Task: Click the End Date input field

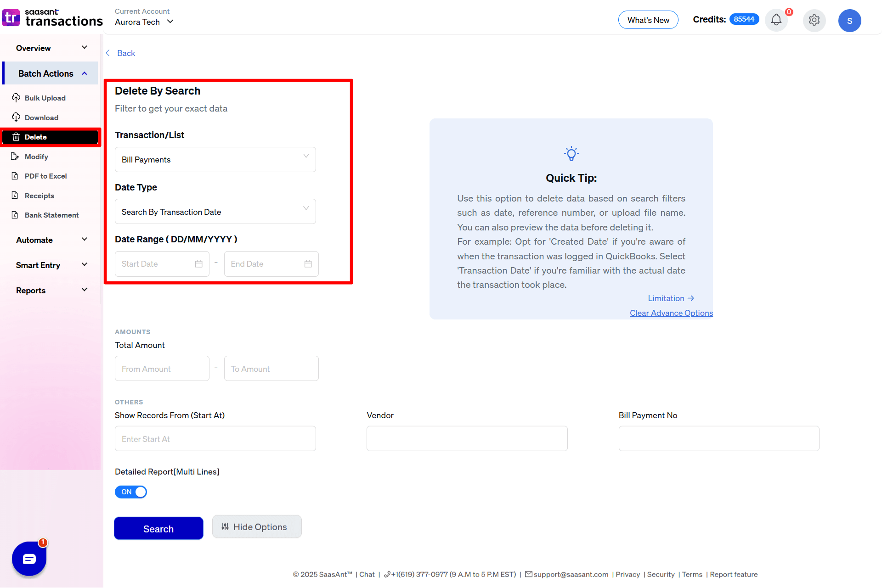Action: (x=271, y=264)
